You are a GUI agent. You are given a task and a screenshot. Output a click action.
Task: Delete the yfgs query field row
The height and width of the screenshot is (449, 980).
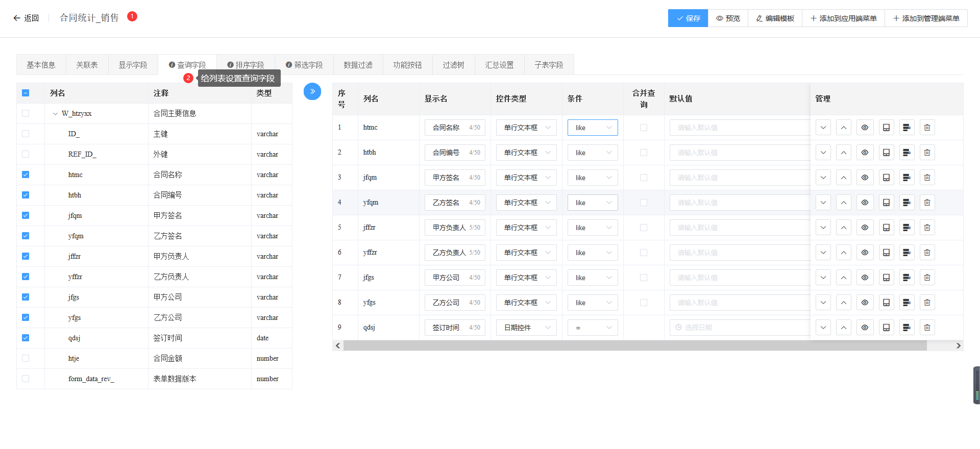point(927,303)
